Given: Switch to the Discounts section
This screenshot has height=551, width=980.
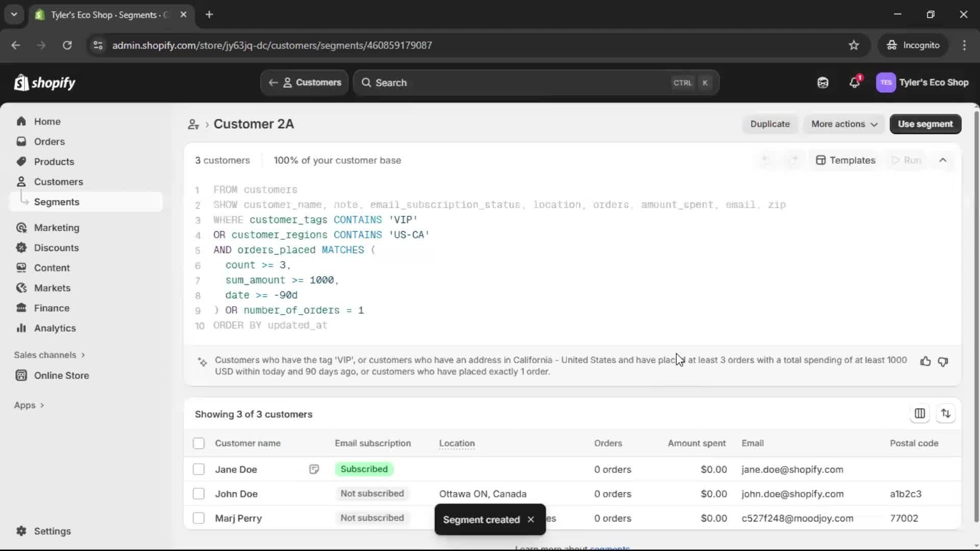Looking at the screenshot, I should pos(56,247).
